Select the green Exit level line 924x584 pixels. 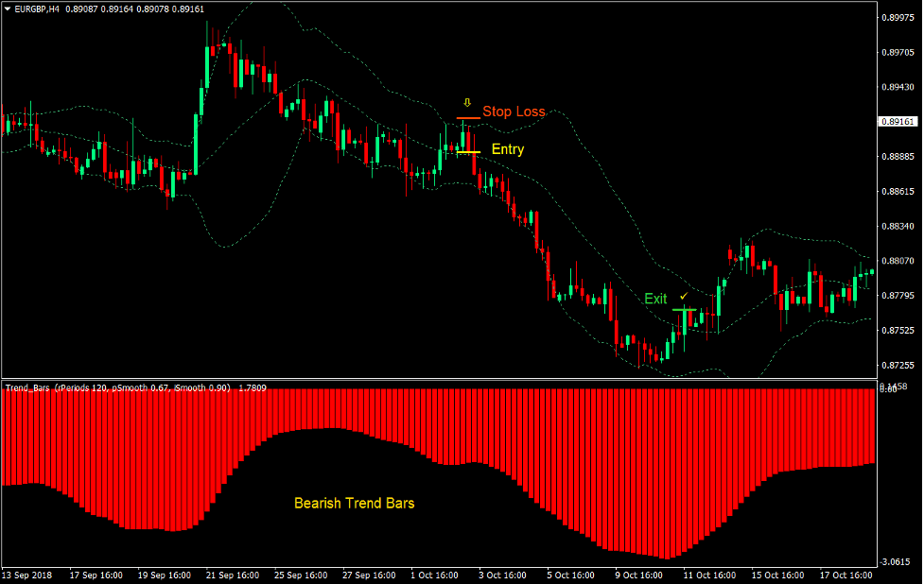pos(685,310)
